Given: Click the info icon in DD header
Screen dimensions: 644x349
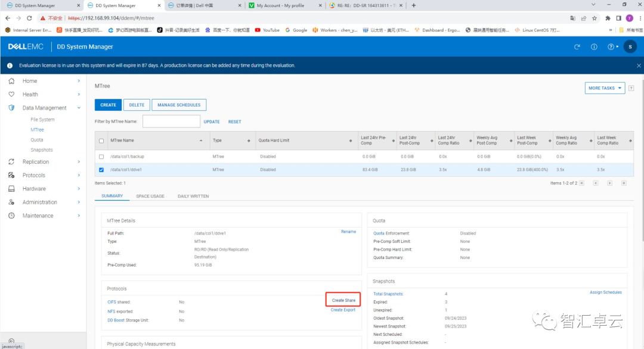Looking at the screenshot, I should click(594, 47).
